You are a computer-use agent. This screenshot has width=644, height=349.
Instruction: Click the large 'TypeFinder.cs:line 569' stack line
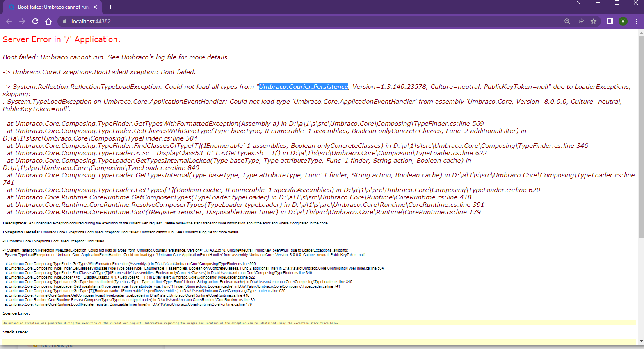(x=245, y=124)
